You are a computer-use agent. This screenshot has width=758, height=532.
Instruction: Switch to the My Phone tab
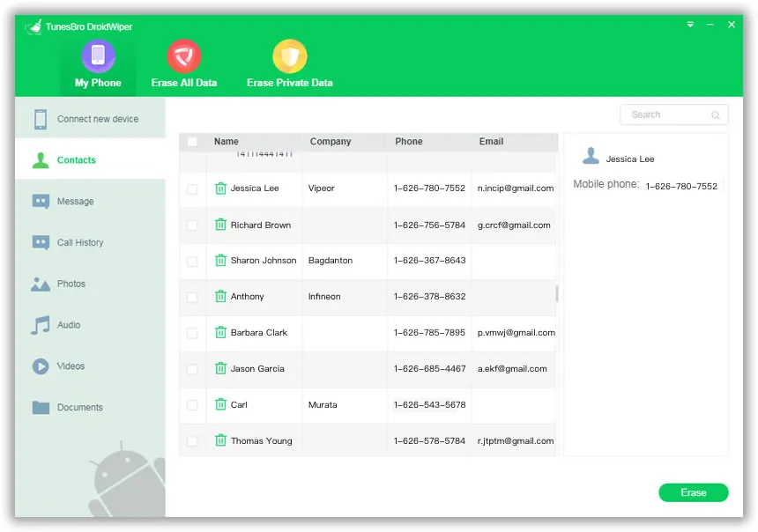(x=98, y=65)
